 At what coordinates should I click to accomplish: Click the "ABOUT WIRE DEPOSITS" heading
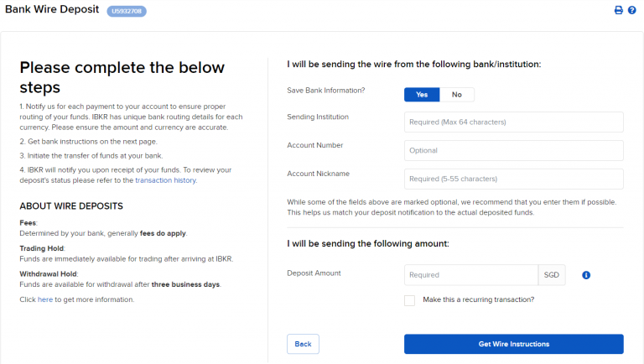click(71, 206)
